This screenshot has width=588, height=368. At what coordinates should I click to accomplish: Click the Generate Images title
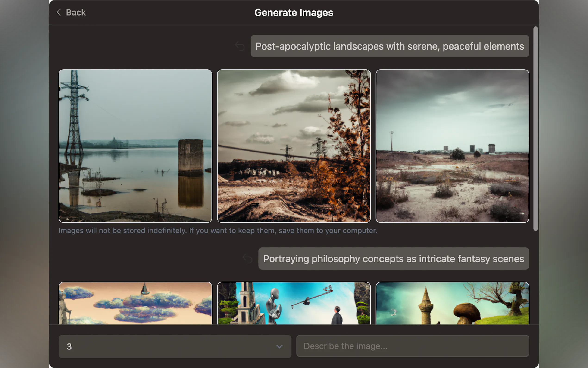(x=294, y=13)
